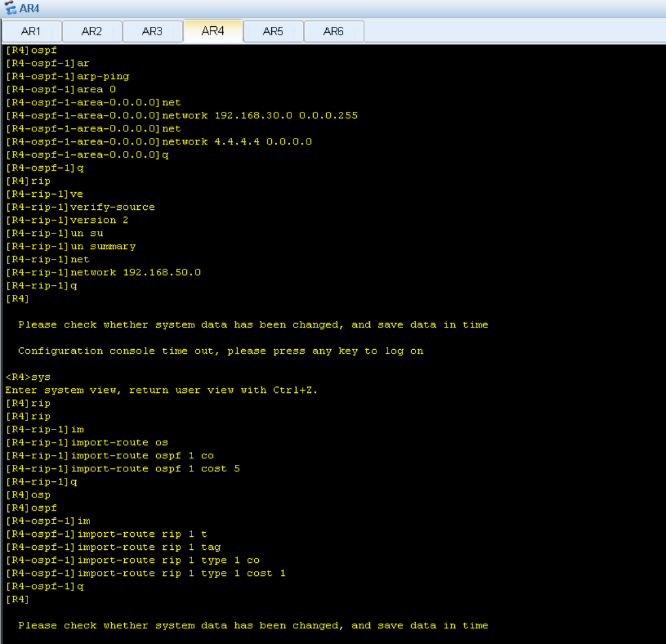Viewport: 666px width, 644px height.
Task: Click the AR4 window title text
Action: (29, 8)
